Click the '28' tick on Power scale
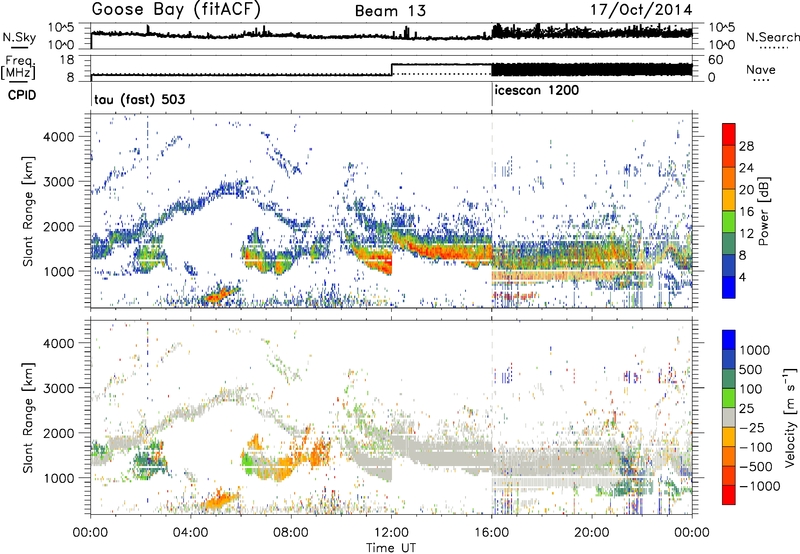This screenshot has width=800, height=554. click(x=746, y=146)
